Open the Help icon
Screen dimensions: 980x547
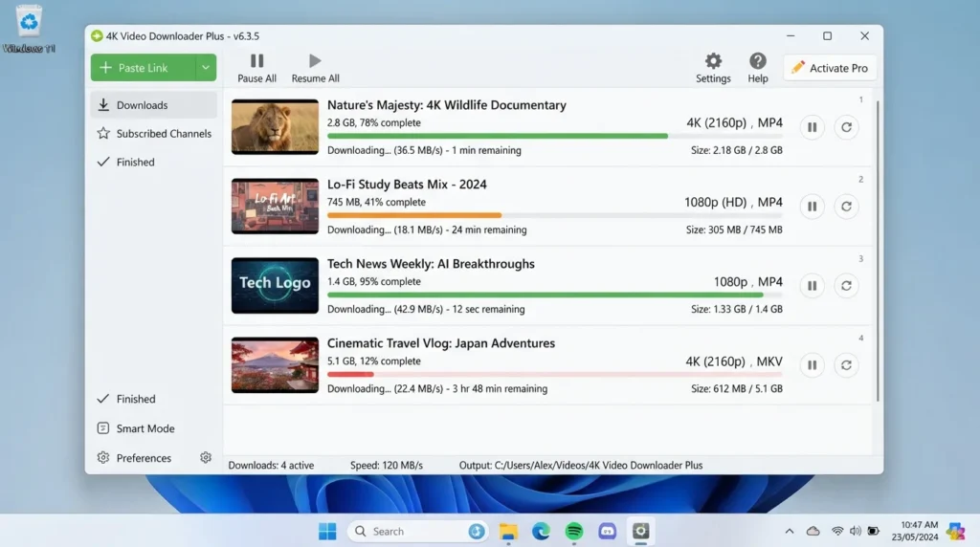pyautogui.click(x=758, y=68)
